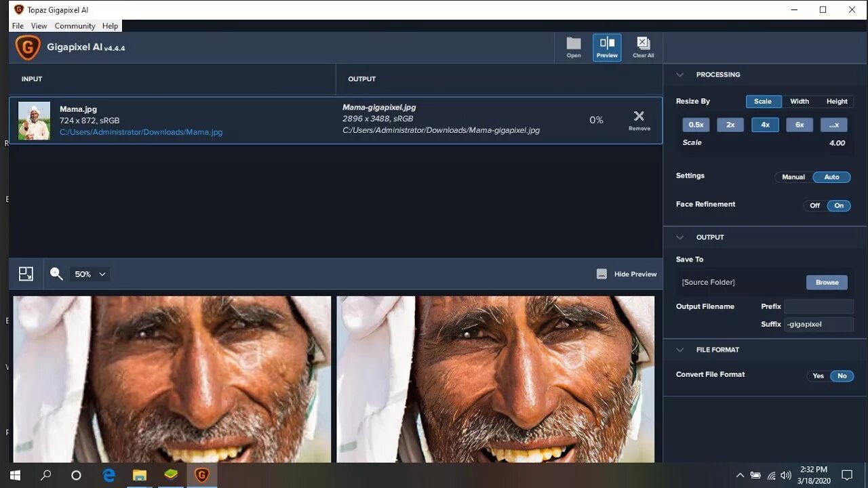The width and height of the screenshot is (868, 488).
Task: Choose the 6x scale button
Action: point(800,125)
